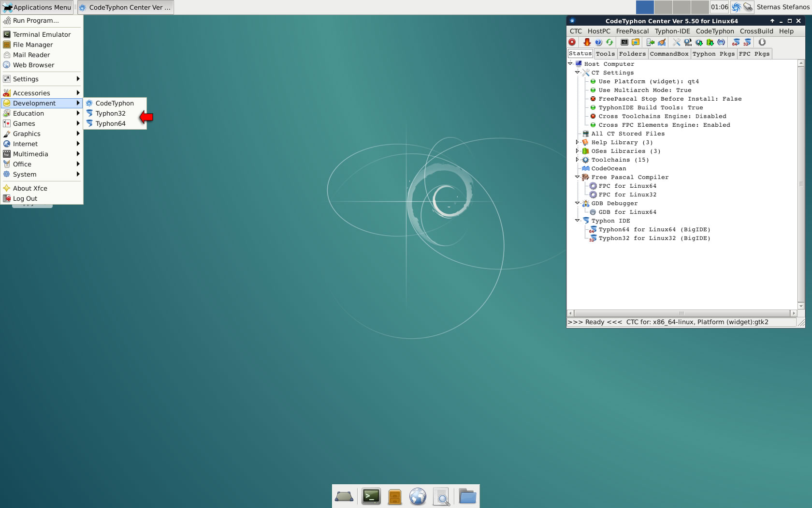Select CodeTyphon in Development submenu
The image size is (812, 508).
pos(115,103)
